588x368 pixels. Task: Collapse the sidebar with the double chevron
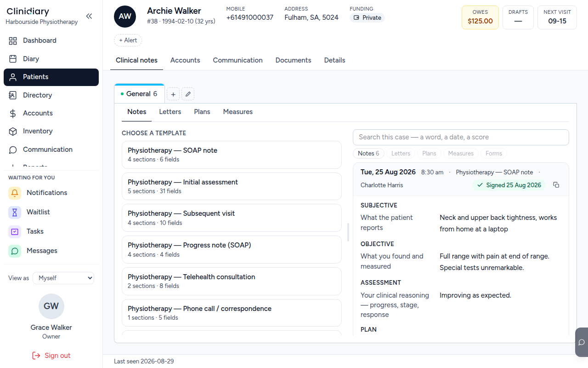(89, 16)
